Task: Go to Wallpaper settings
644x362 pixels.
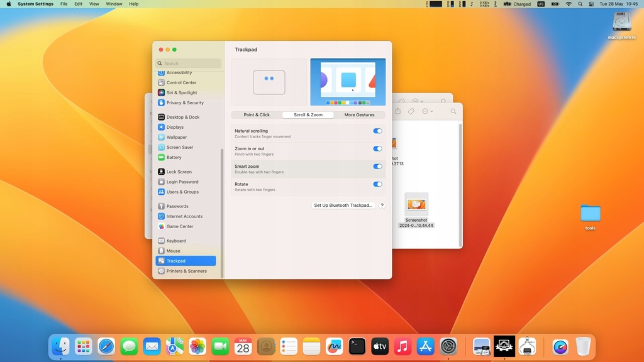Action: pyautogui.click(x=176, y=137)
